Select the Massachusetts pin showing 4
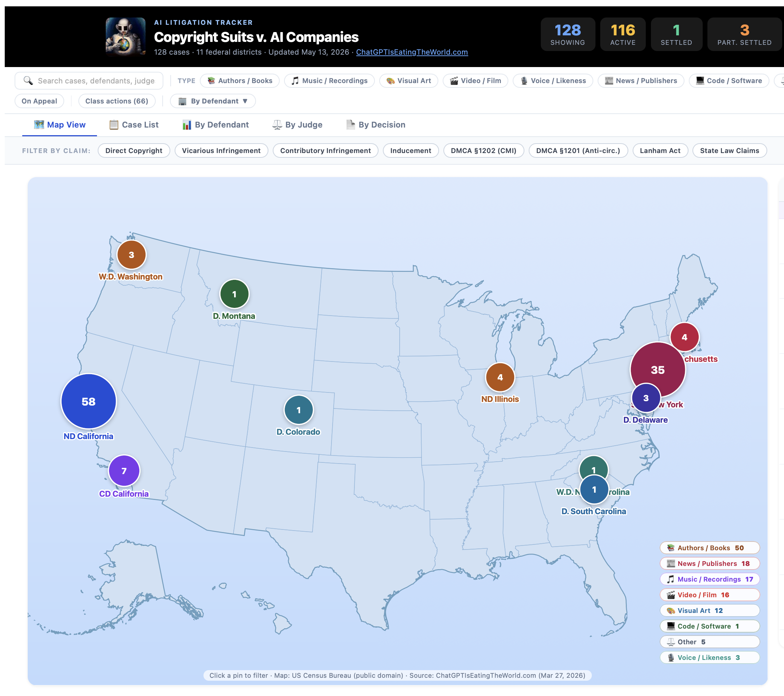Screen dimensions: 784x696 click(x=685, y=337)
